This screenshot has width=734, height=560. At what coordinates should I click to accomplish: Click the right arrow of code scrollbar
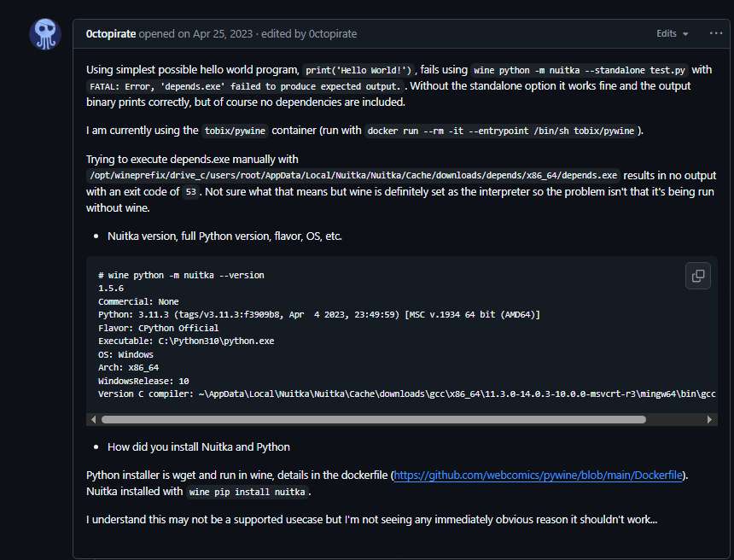pyautogui.click(x=709, y=419)
